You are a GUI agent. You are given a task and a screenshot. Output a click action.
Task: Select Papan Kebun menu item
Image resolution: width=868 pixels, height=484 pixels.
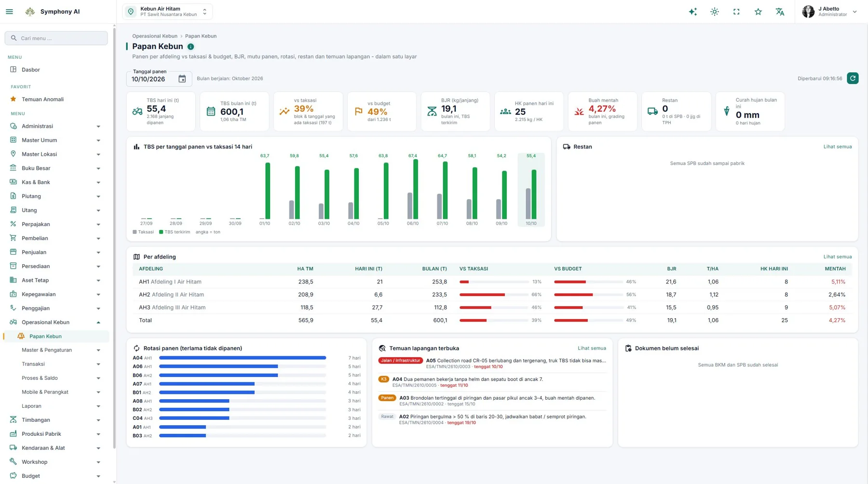55,336
